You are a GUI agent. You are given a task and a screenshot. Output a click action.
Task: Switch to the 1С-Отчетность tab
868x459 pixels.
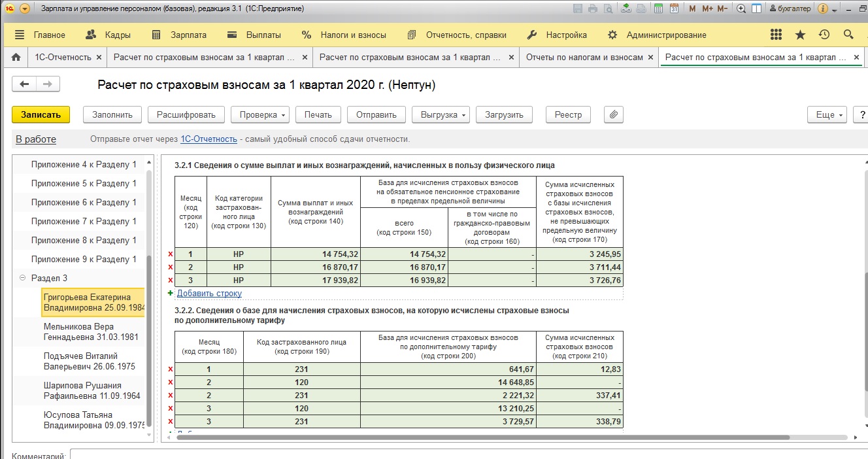point(63,57)
